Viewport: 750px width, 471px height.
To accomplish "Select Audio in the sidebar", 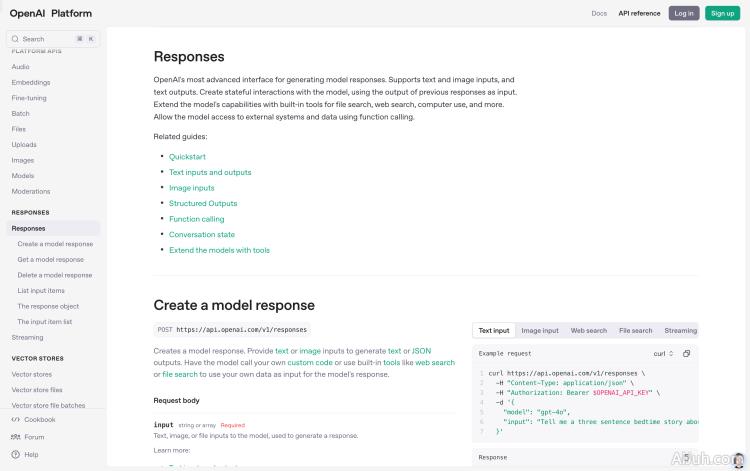I will [x=21, y=67].
